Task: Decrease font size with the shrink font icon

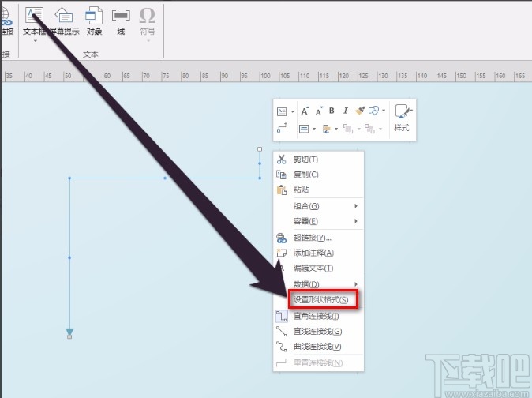Action: (319, 111)
